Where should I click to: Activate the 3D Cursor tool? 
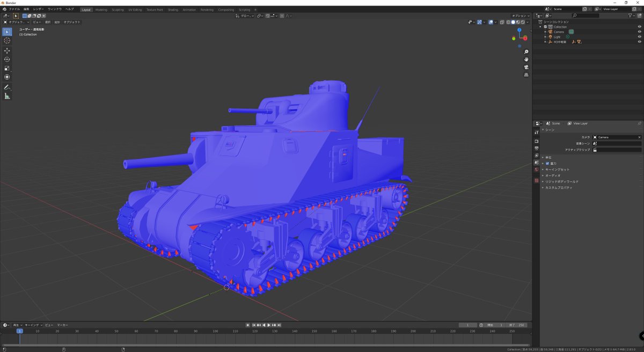pyautogui.click(x=7, y=41)
